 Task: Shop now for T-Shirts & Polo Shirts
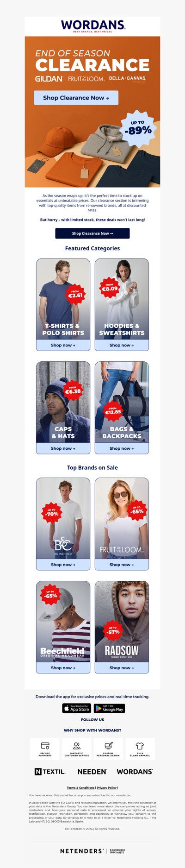coord(63,345)
